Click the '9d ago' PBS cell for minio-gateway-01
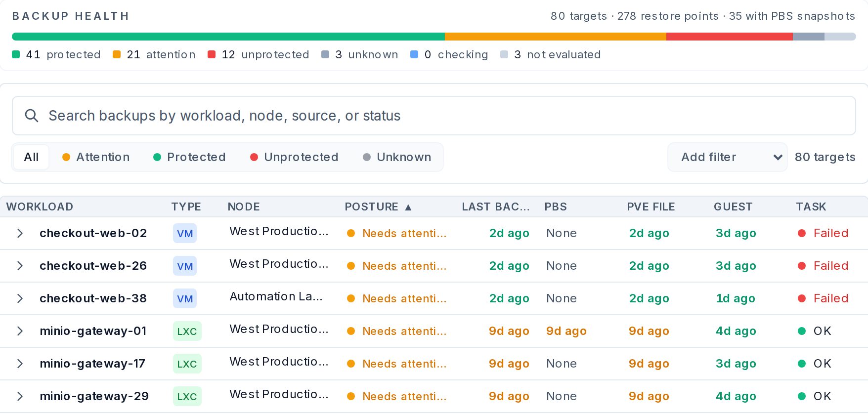The height and width of the screenshot is (414, 868). point(566,331)
